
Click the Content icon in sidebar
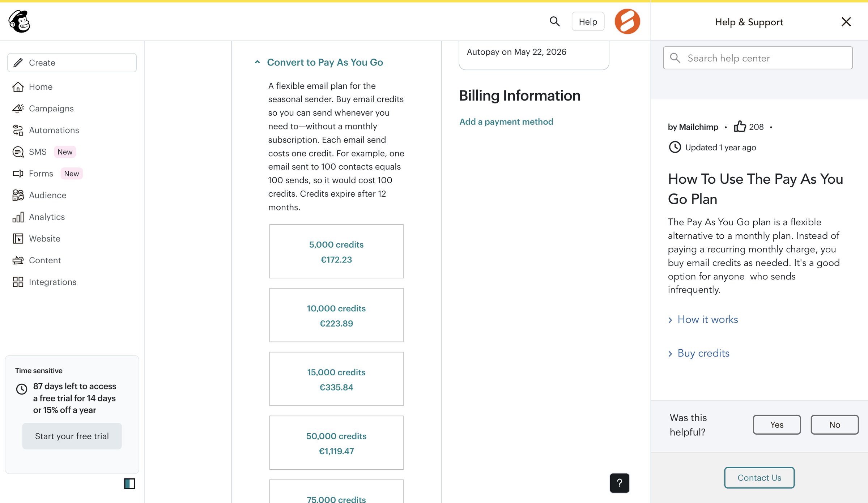point(18,260)
